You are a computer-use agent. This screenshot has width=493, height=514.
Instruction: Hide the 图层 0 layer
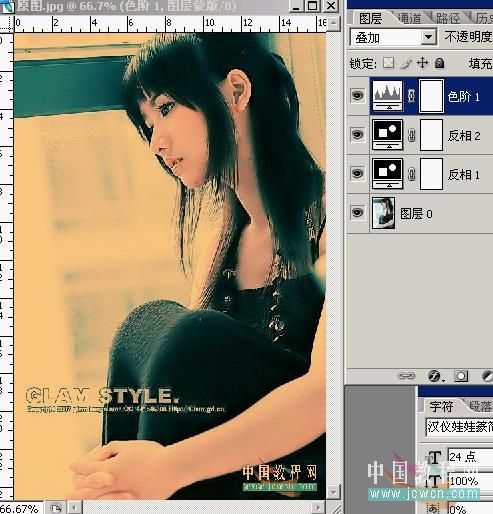[357, 212]
